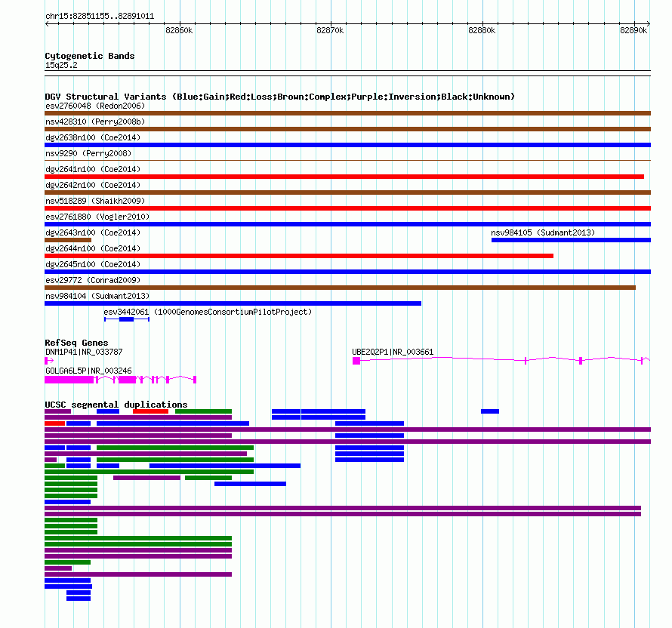
Task: Select the blue dgv2638n100 gain bar
Action: (347, 145)
